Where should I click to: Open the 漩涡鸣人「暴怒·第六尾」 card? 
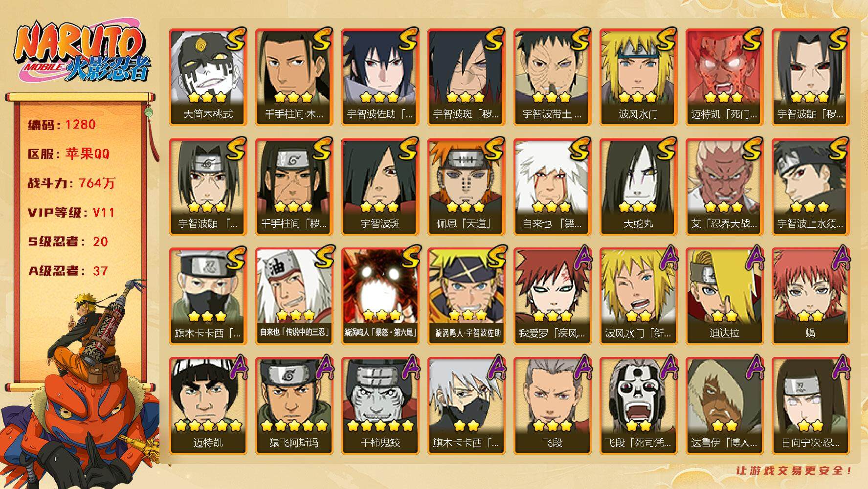(x=380, y=296)
